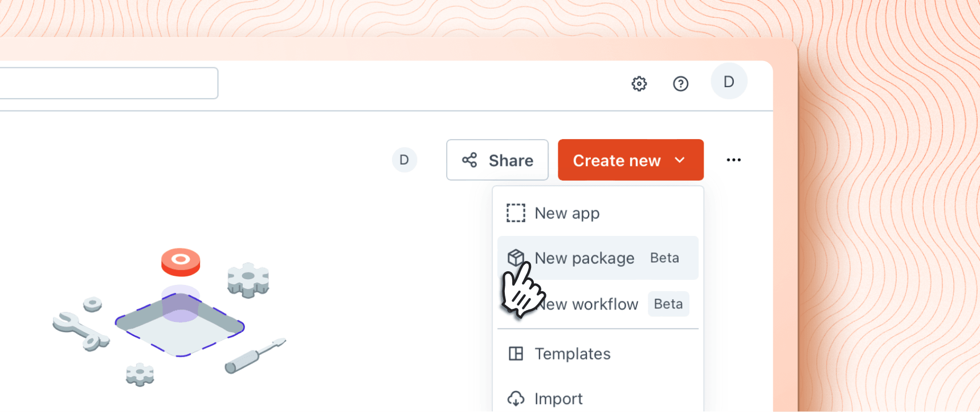Expand the Create new chevron arrow

pyautogui.click(x=680, y=160)
